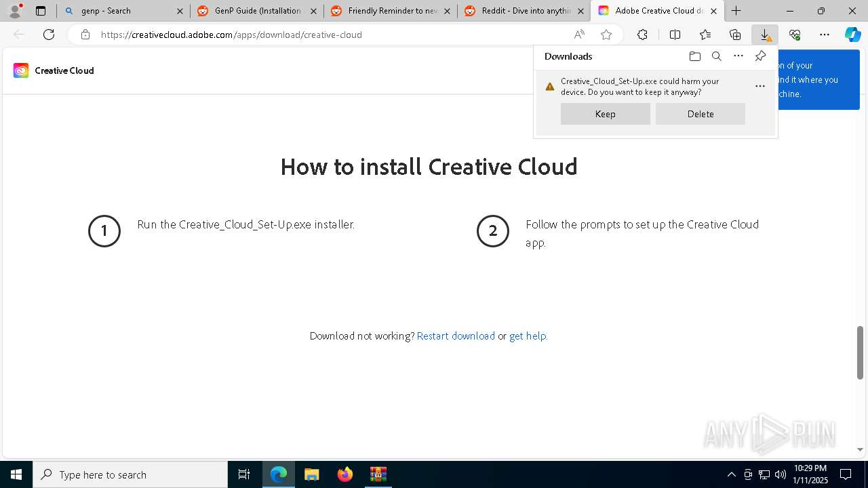
Task: Click the Run the Creative_Cloud_Set-Up.exe installer text
Action: (246, 224)
